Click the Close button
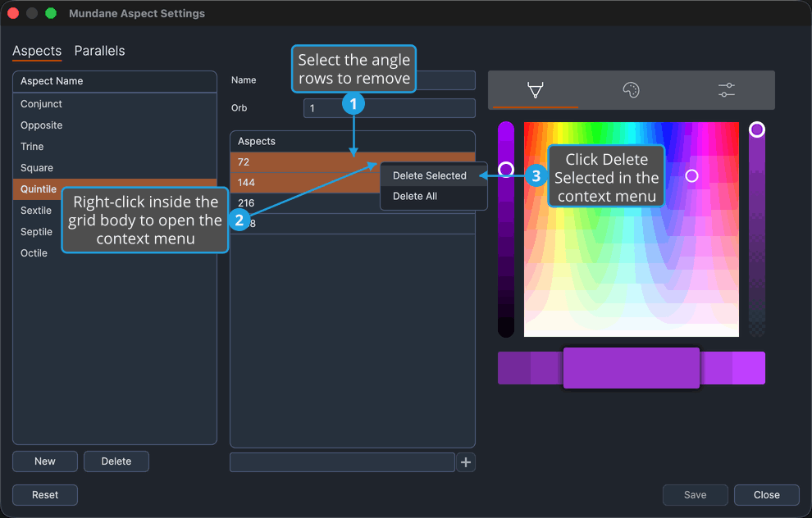This screenshot has height=518, width=812. coord(766,495)
